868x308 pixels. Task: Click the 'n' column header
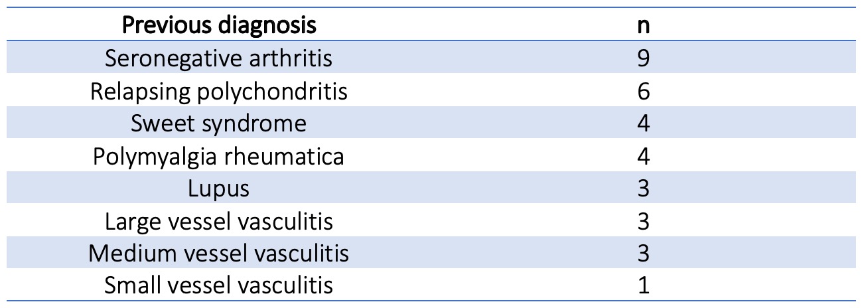(x=642, y=26)
